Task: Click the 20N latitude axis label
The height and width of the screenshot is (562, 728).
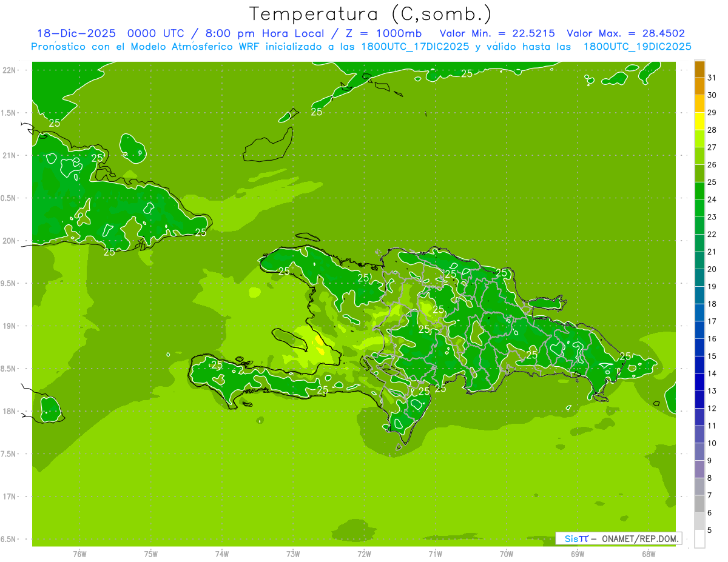Action: click(8, 241)
